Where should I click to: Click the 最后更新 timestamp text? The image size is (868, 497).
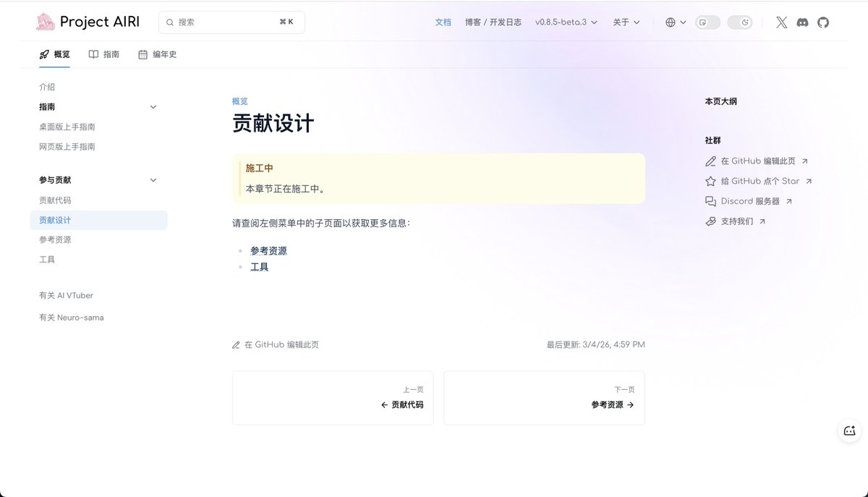pyautogui.click(x=596, y=345)
